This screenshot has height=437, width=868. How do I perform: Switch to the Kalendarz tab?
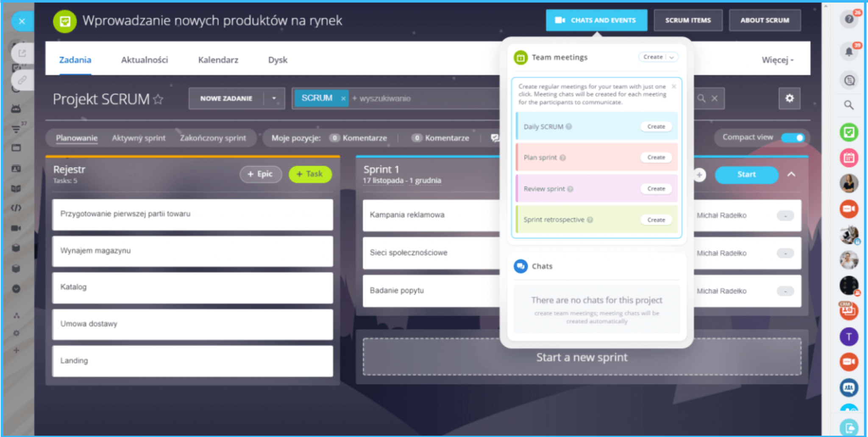coord(218,60)
